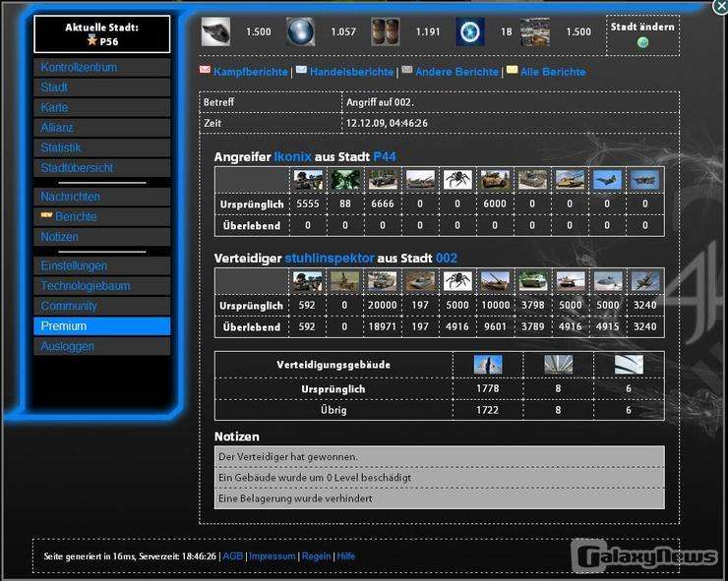This screenshot has width=728, height=581.
Task: Open the Impressum footer link
Action: point(273,556)
